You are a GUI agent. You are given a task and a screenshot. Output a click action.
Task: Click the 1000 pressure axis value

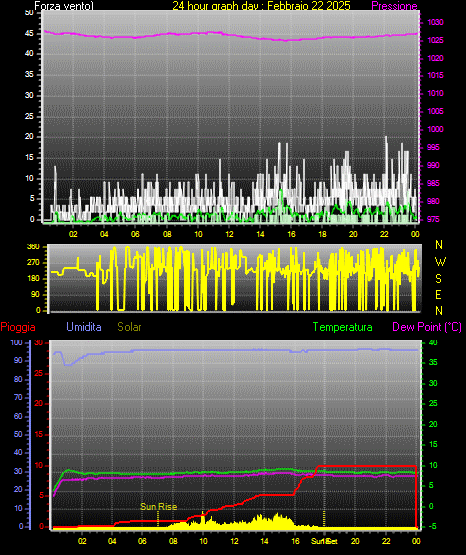[x=435, y=129]
